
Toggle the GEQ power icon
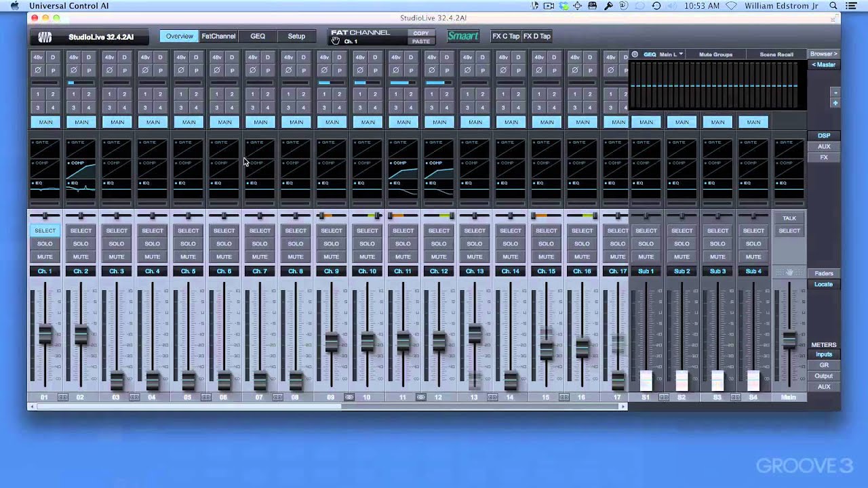click(635, 54)
